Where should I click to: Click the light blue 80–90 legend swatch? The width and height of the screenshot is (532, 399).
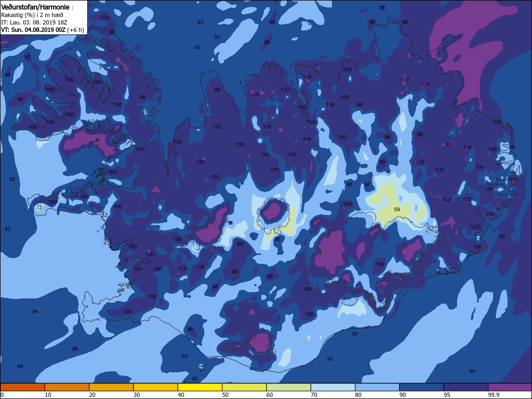(x=377, y=387)
